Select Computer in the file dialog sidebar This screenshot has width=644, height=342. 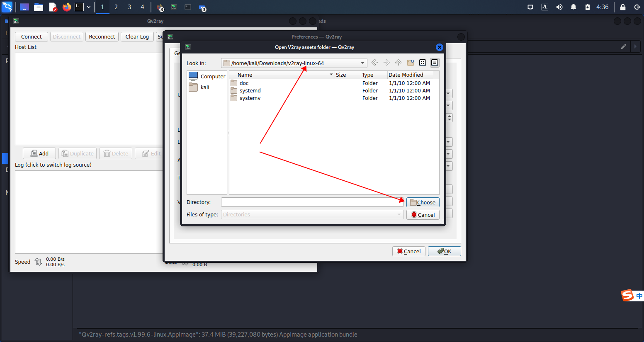(x=207, y=76)
